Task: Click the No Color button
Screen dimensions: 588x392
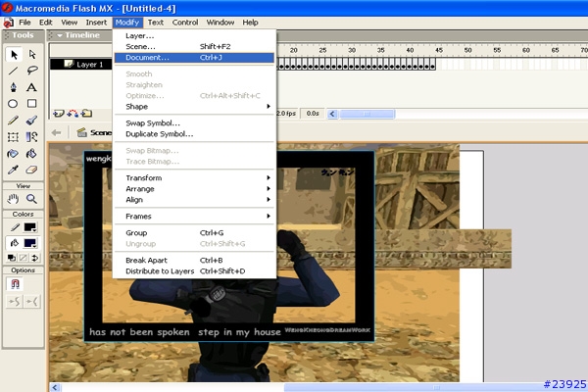Action: pos(24,258)
